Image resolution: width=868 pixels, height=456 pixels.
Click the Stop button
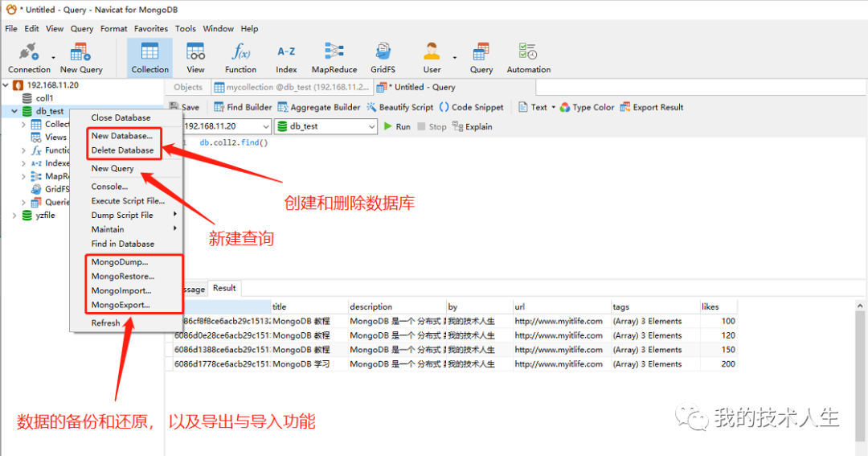432,126
